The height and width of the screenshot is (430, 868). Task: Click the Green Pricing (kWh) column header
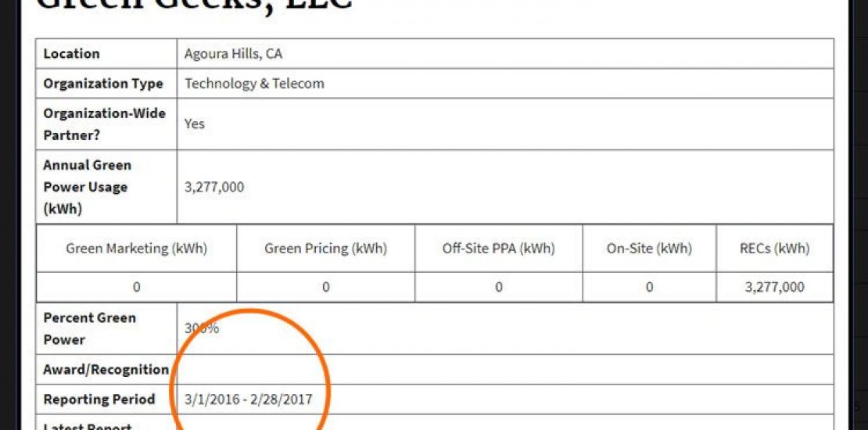click(x=325, y=249)
